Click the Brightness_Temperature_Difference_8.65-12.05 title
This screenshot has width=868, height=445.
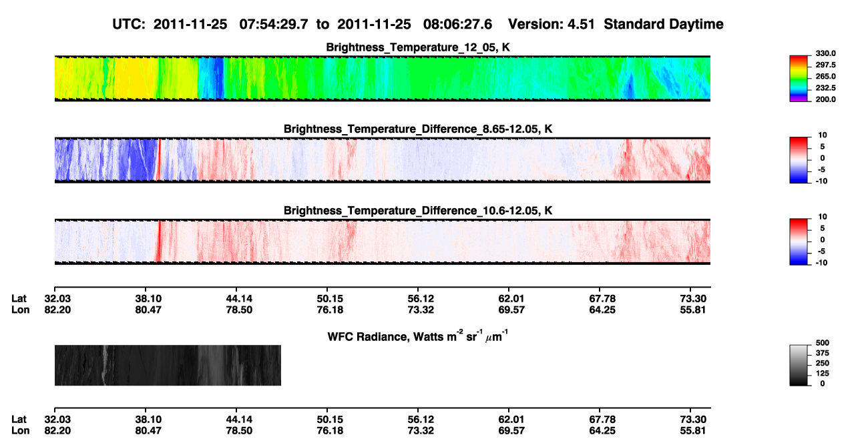pyautogui.click(x=419, y=129)
